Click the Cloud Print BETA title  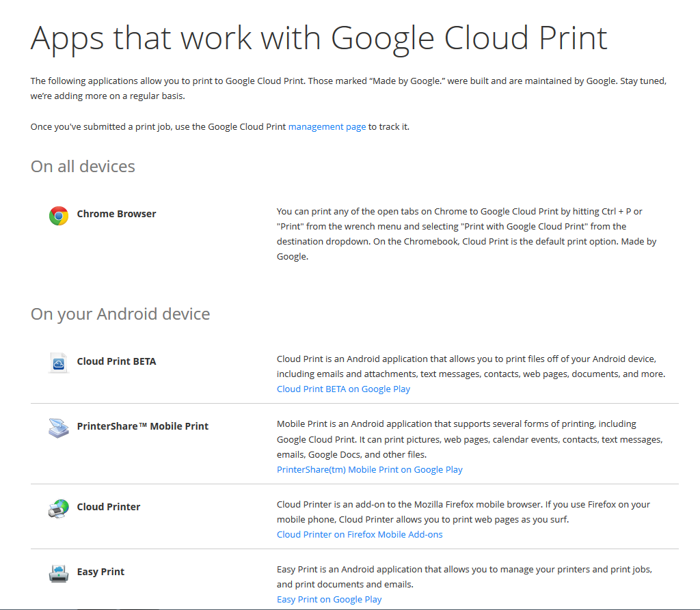pos(116,361)
